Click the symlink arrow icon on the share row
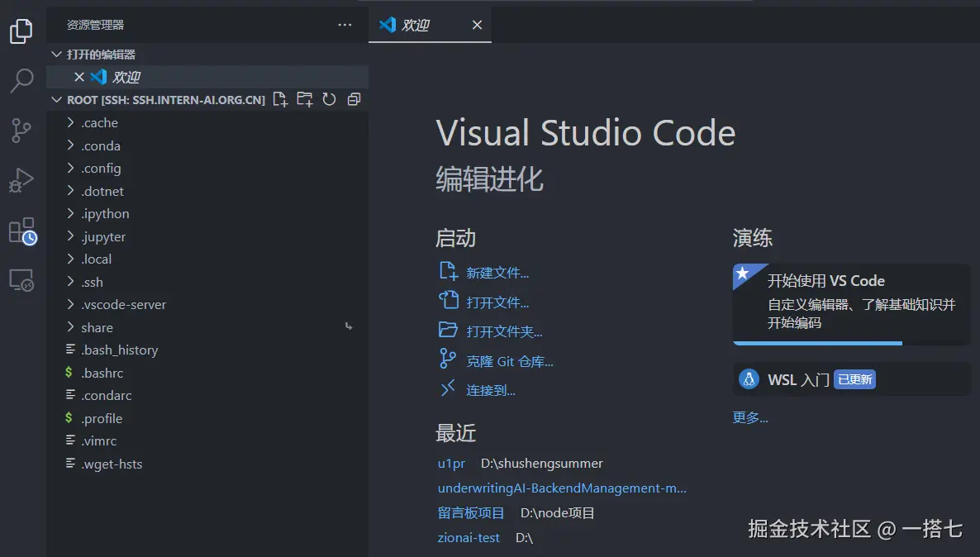The image size is (980, 557). pos(349,326)
